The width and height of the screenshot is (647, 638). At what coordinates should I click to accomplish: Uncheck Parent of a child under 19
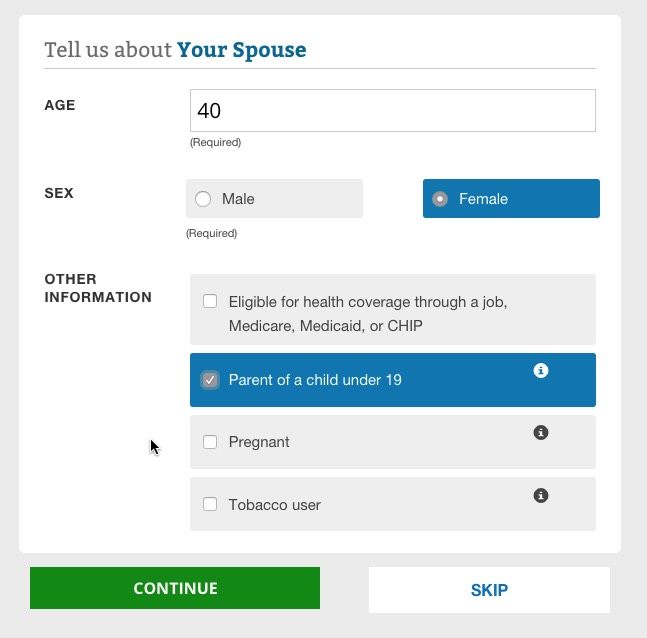coord(210,380)
